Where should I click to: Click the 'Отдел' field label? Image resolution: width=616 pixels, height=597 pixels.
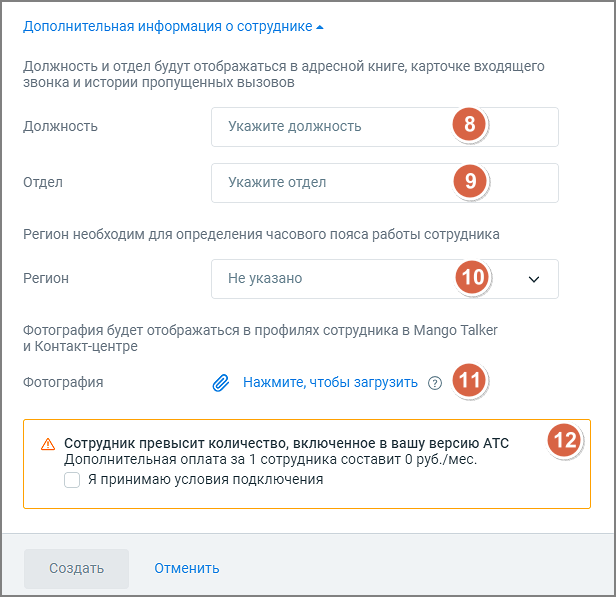(x=43, y=182)
